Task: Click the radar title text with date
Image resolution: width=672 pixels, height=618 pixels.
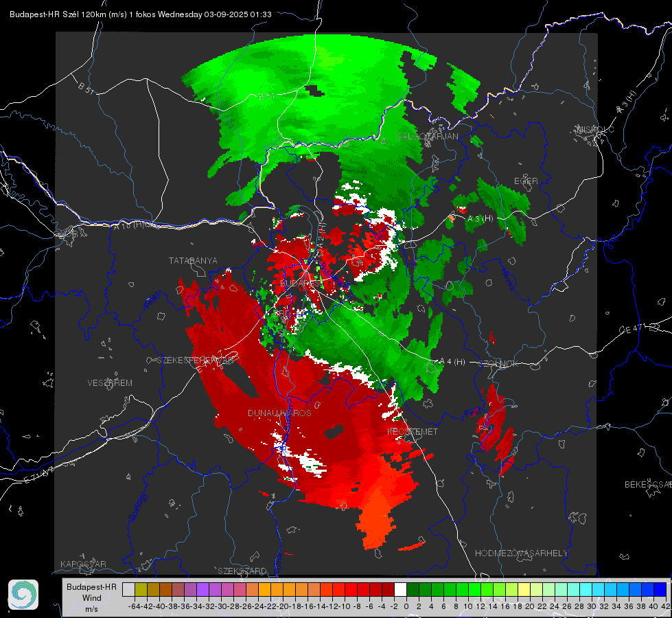Action: [141, 14]
